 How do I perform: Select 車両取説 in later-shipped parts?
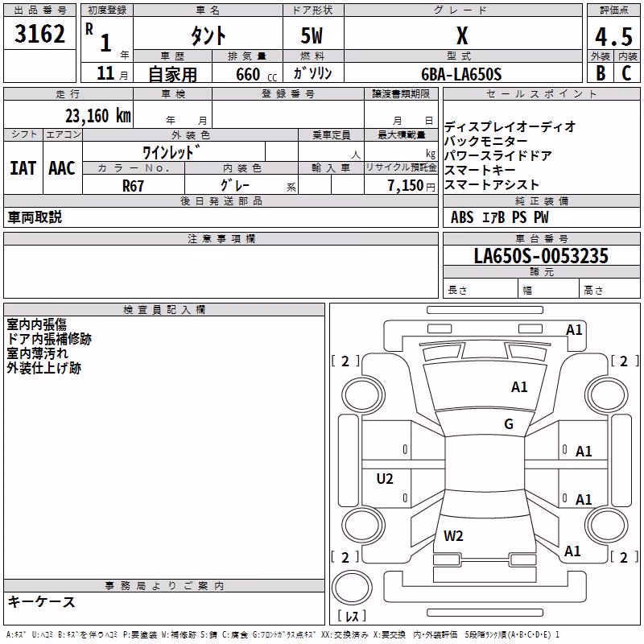(35, 217)
